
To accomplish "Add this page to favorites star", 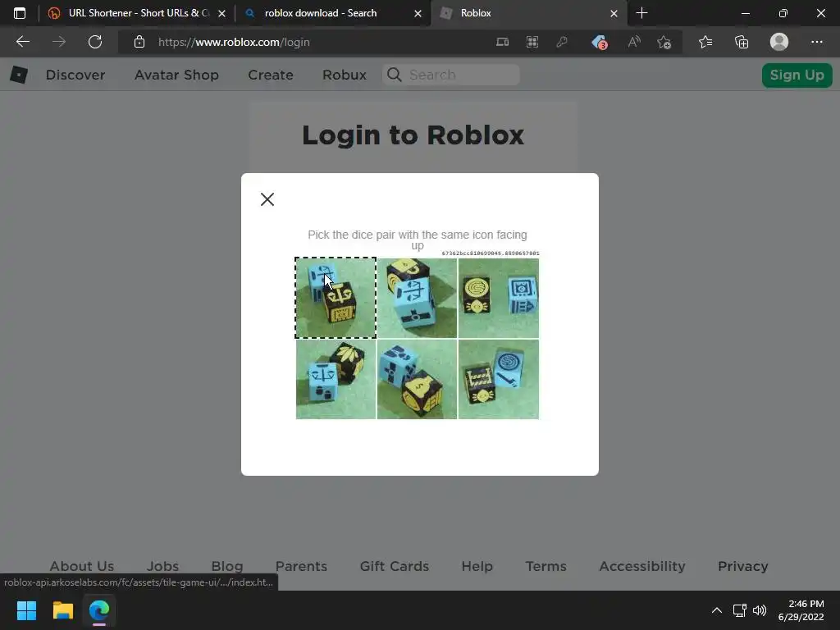I will 664,42.
